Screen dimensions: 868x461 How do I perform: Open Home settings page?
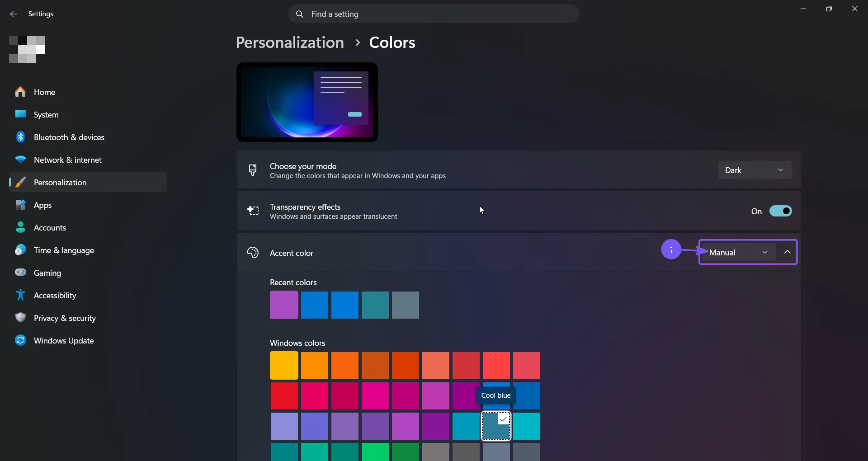tap(88, 92)
